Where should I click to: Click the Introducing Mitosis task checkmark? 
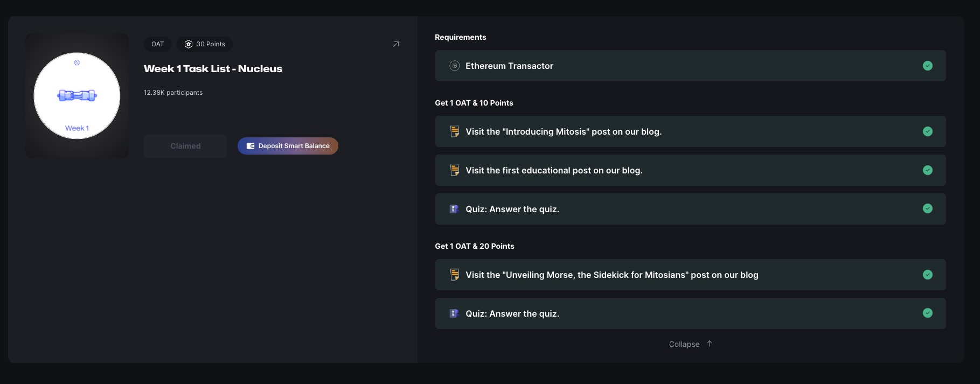point(927,131)
